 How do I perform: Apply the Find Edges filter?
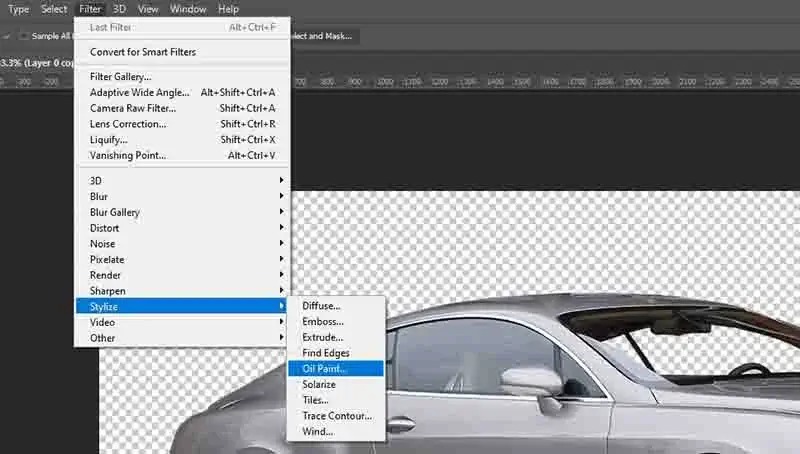327,353
